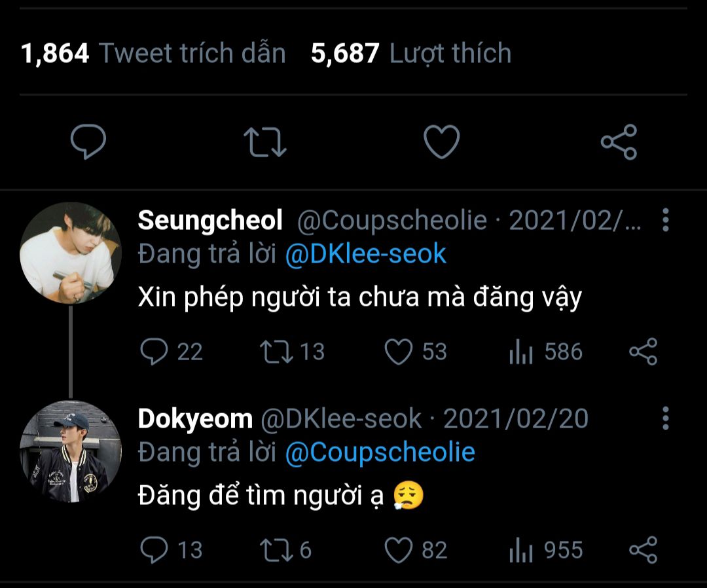
Task: Open more options on Dokyeom's reply
Action: pyautogui.click(x=665, y=418)
